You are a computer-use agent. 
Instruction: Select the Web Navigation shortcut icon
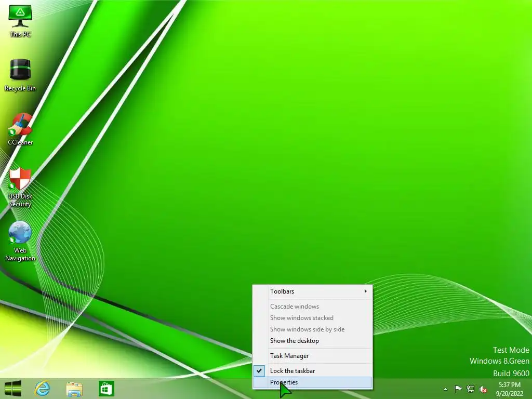pyautogui.click(x=20, y=241)
